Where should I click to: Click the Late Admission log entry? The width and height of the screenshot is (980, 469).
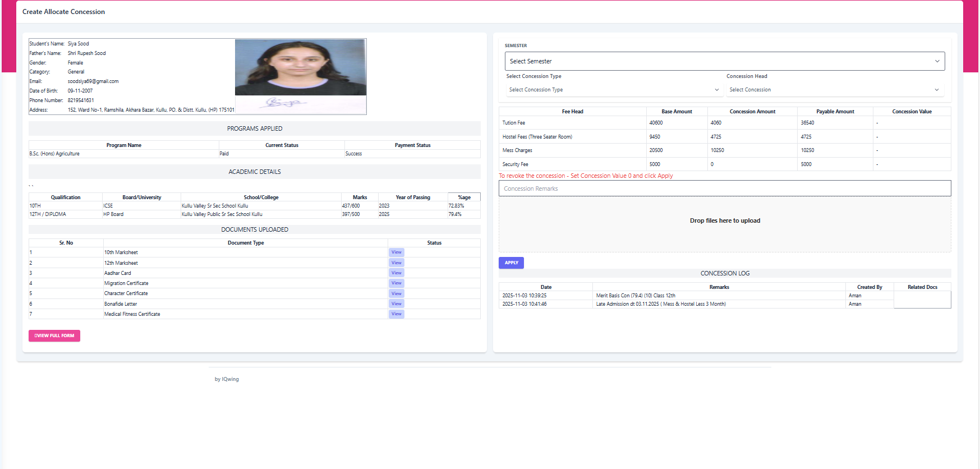(660, 304)
